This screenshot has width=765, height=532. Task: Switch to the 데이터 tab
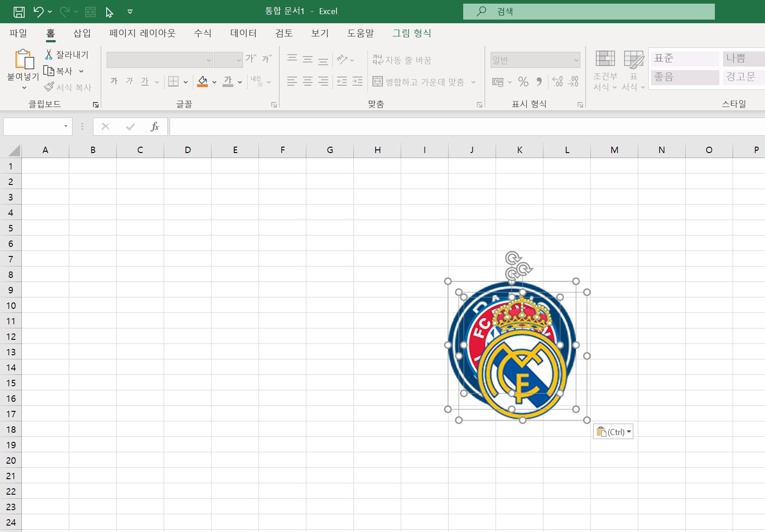click(243, 33)
